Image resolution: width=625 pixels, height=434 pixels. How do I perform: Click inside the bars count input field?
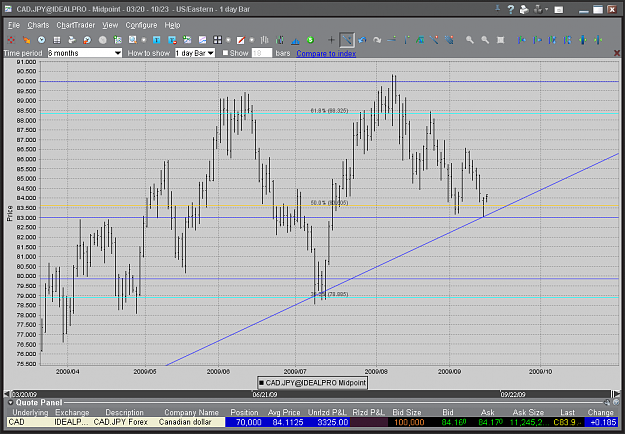click(x=262, y=53)
